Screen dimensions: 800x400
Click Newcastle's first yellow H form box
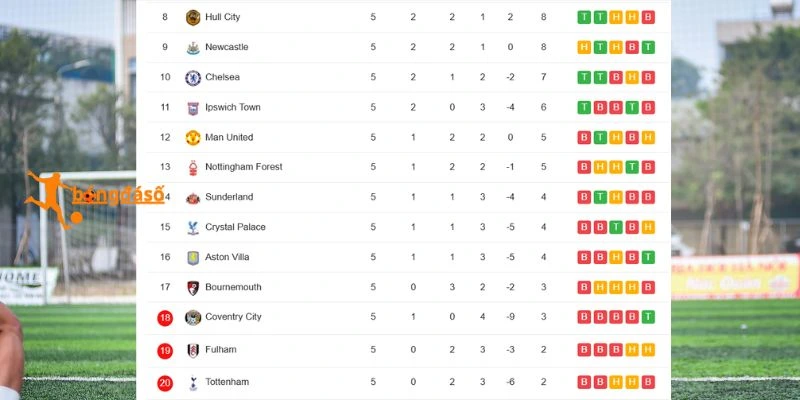[584, 47]
